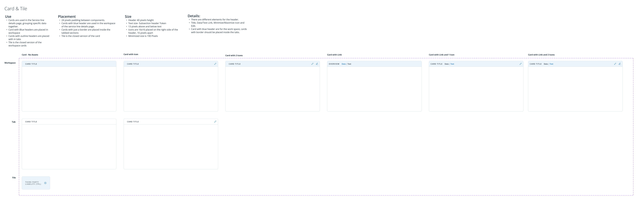This screenshot has height=211, width=644.
Task: Minimize the workspace 'Card with Icon' card
Action: coord(215,64)
